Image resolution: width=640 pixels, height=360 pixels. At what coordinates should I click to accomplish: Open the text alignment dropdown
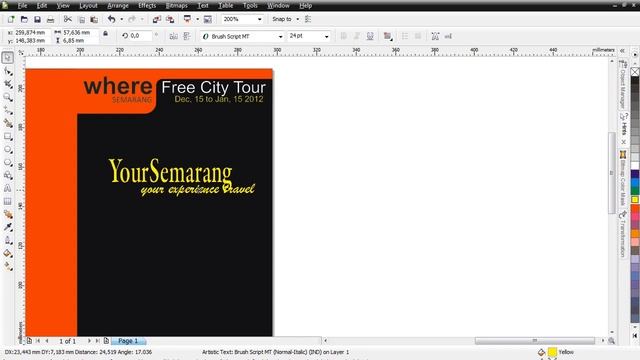(x=388, y=36)
